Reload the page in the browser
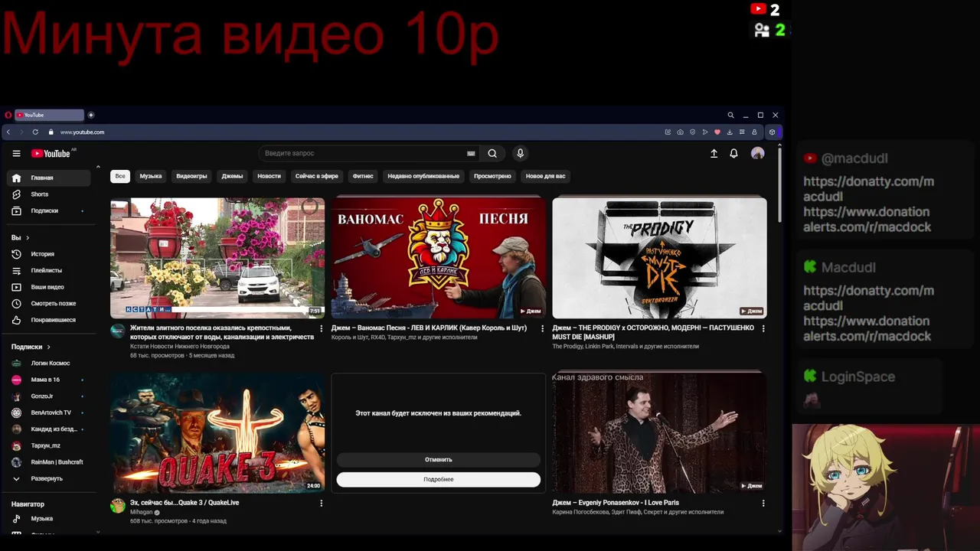980x551 pixels. [x=35, y=132]
